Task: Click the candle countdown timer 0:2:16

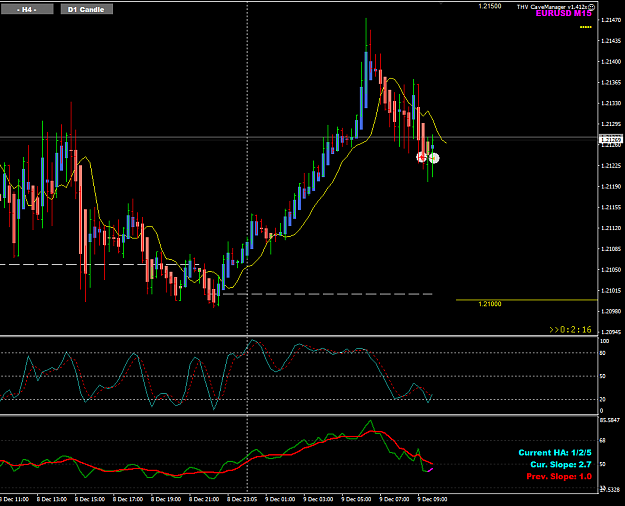Action: 570,330
